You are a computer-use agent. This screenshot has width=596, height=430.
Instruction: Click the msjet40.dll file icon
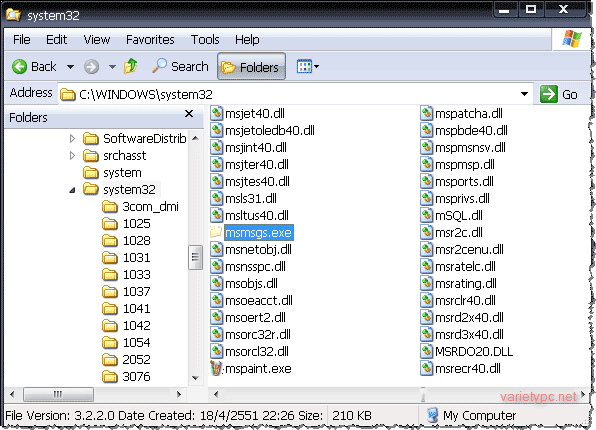pos(216,113)
